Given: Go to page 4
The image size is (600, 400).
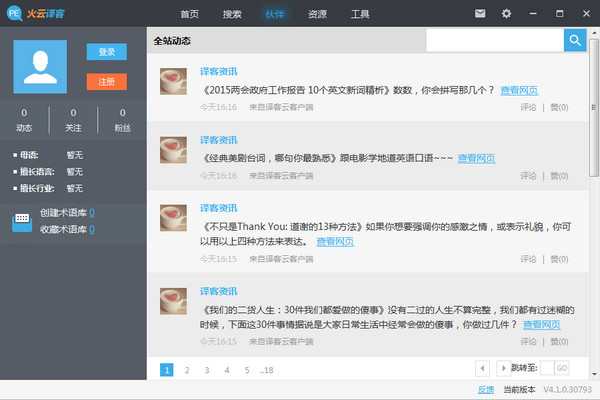Looking at the screenshot, I should coord(227,370).
